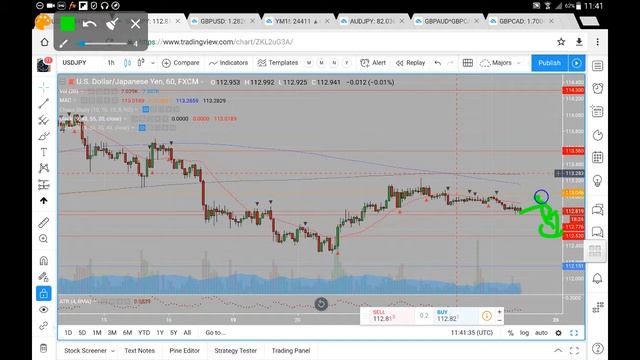The height and width of the screenshot is (360, 640).
Task: Open the Templates menu
Action: point(278,63)
